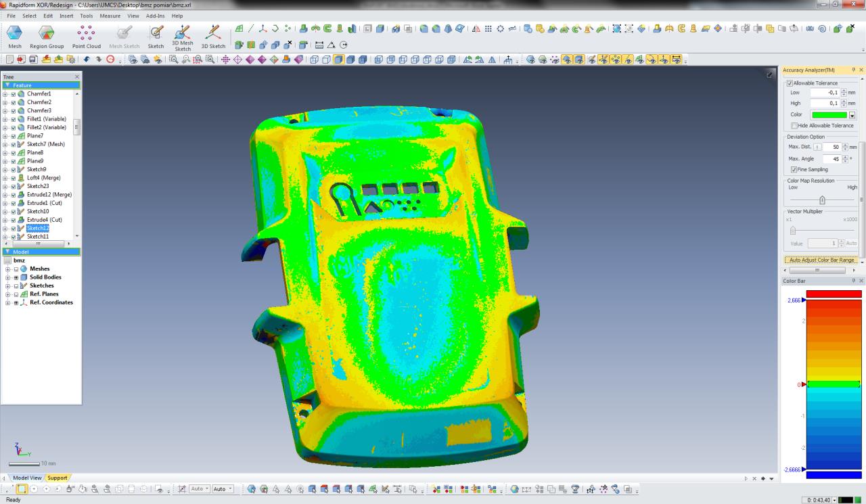The width and height of the screenshot is (866, 504).
Task: Toggle visibility checkbox for Chamfer2
Action: click(x=14, y=102)
